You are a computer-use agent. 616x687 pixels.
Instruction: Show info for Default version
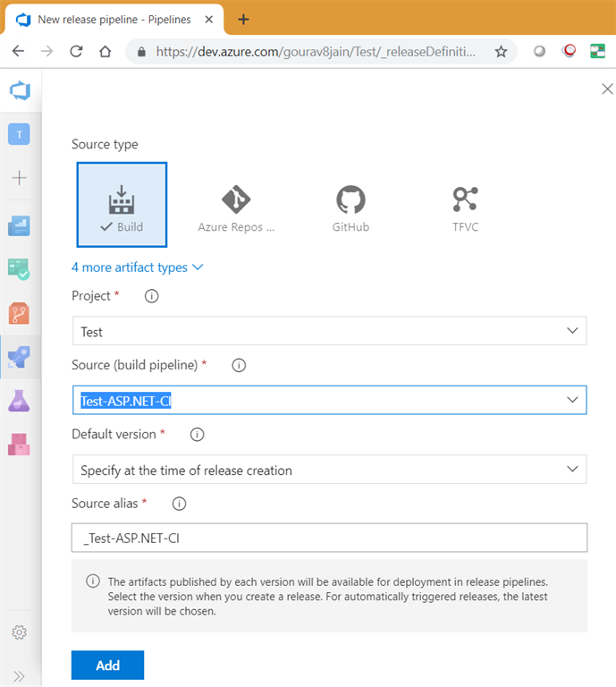197,434
